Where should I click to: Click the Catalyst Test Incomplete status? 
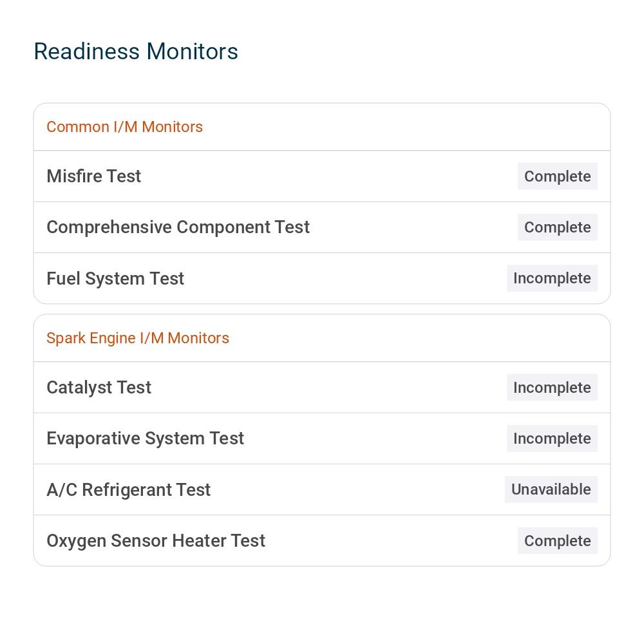(552, 388)
